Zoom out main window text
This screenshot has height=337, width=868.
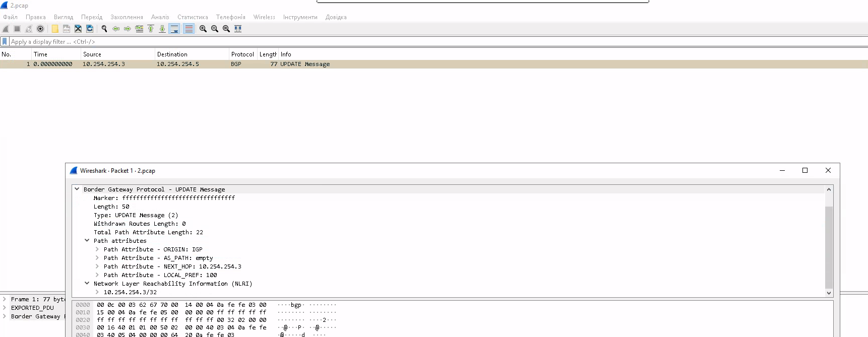click(x=215, y=29)
